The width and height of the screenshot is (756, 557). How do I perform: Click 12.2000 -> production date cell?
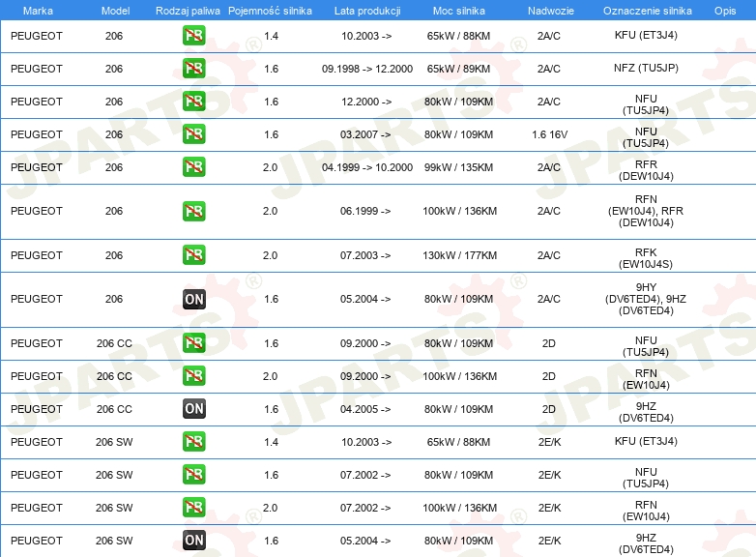[366, 102]
